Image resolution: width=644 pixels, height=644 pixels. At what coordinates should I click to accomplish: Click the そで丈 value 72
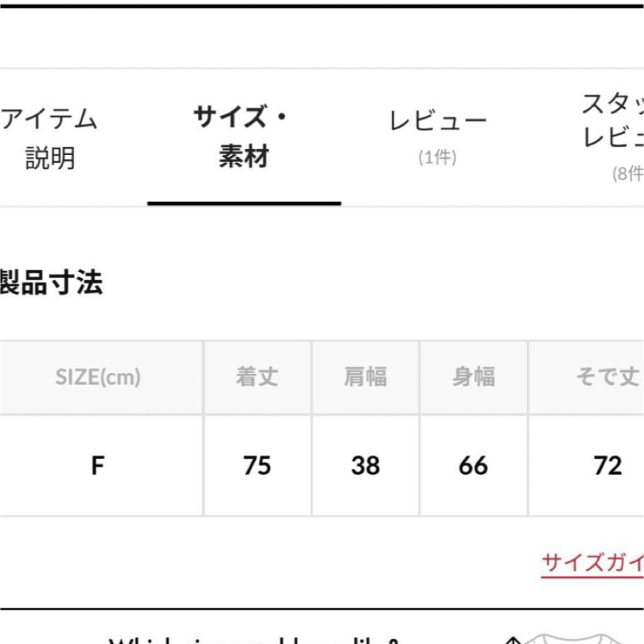coord(608,466)
